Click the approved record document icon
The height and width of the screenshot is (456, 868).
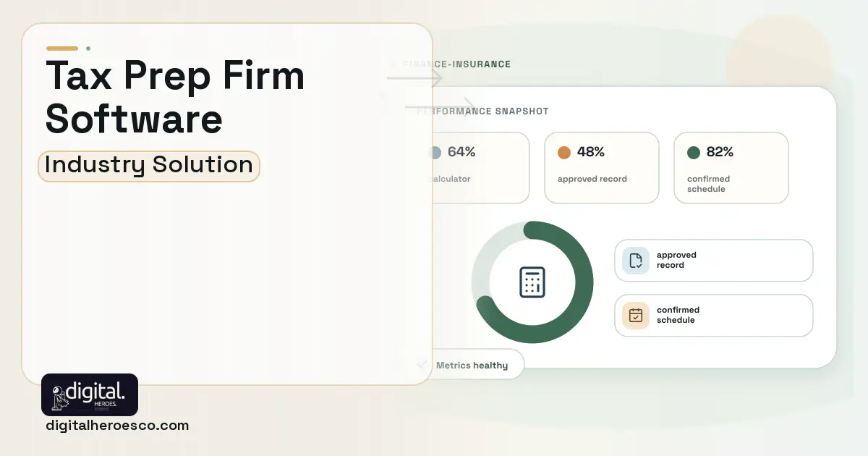coord(636,261)
